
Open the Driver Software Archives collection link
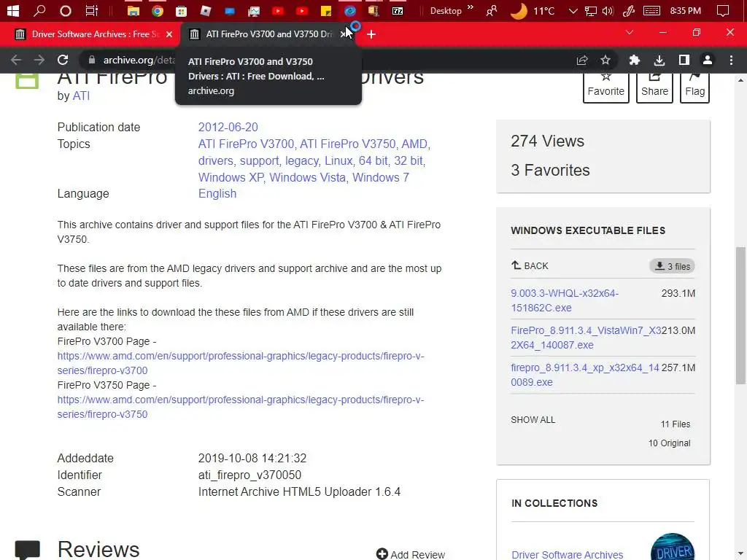click(x=567, y=554)
